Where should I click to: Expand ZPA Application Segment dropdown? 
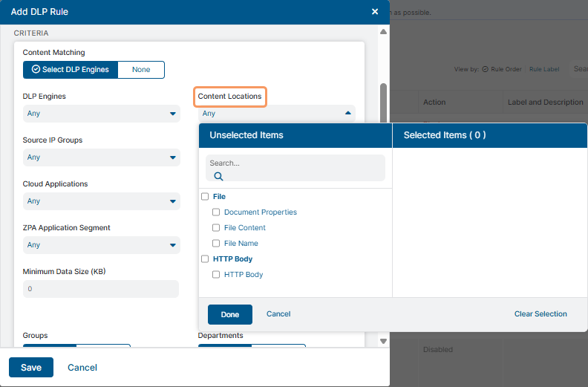point(101,245)
